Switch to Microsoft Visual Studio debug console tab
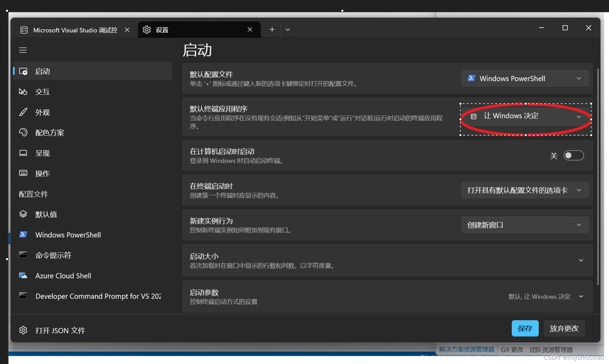609x364 pixels. 75,30
